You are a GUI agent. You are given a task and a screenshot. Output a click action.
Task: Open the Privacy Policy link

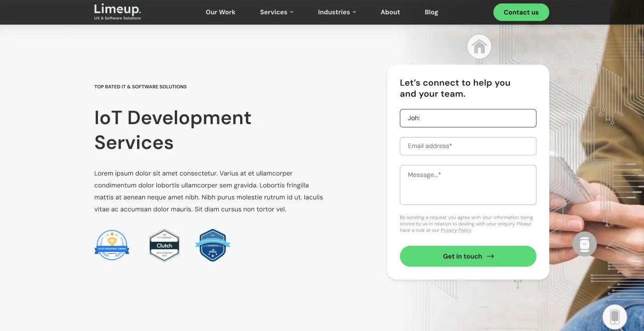[456, 230]
